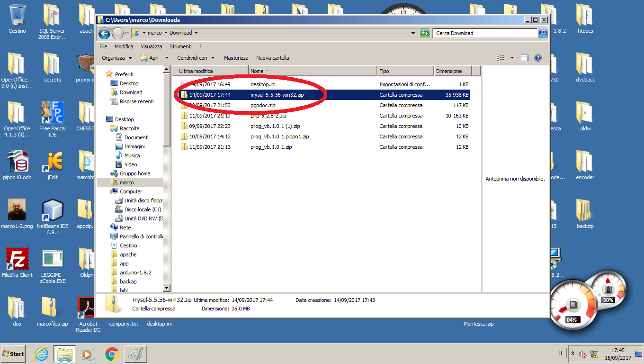Open the Organizza dropdown menu
644x364 pixels.
click(117, 58)
